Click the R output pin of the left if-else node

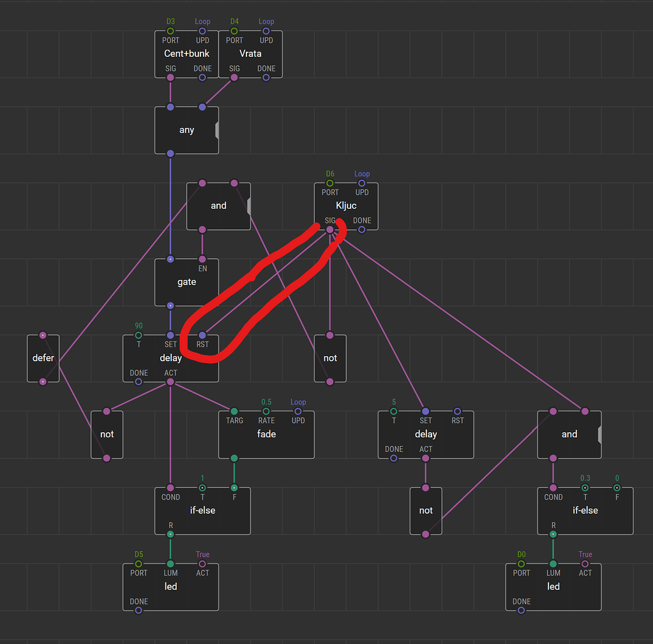[x=170, y=534]
